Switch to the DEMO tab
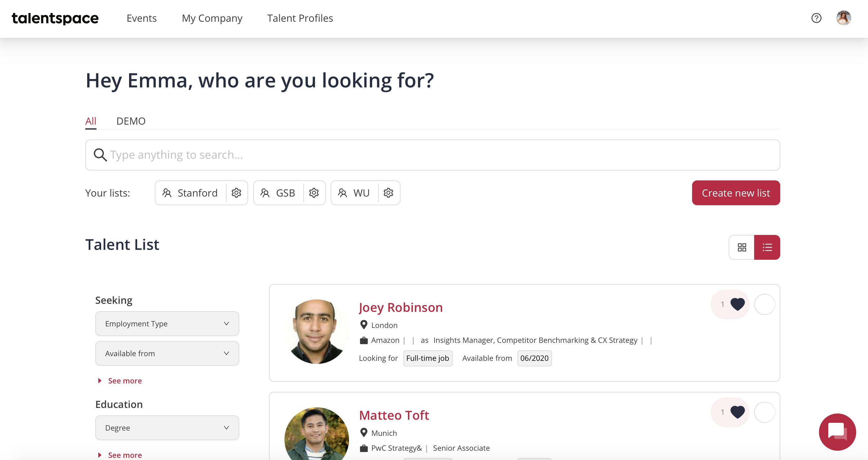This screenshot has height=460, width=868. pyautogui.click(x=131, y=121)
